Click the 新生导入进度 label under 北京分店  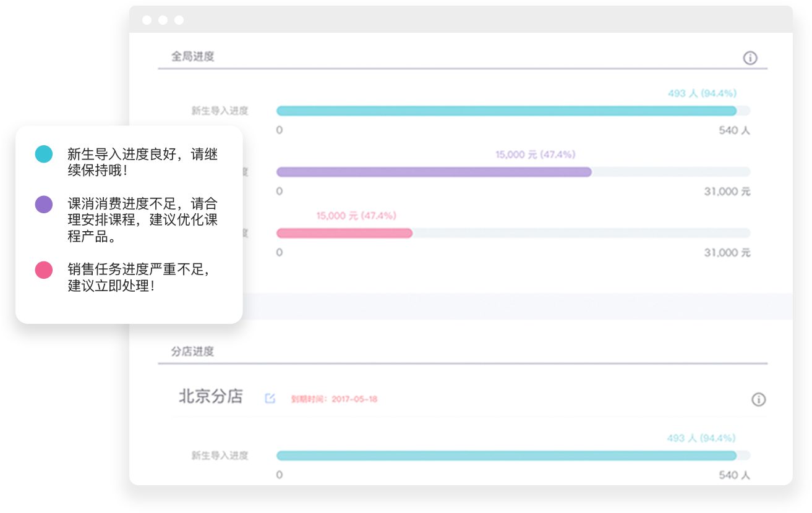pyautogui.click(x=220, y=456)
